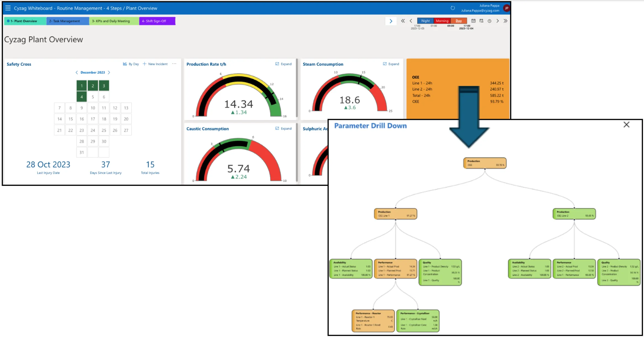Select the Line 2 Quality node
Viewport: 644px width, 337px height.
pos(619,272)
